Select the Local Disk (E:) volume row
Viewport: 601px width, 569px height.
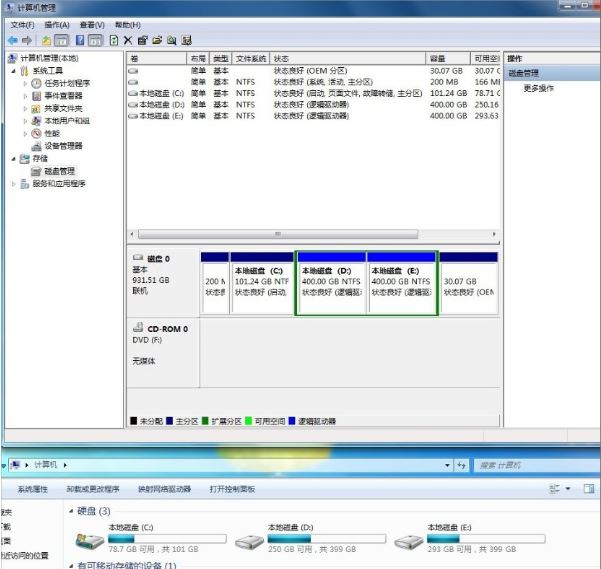coord(314,116)
